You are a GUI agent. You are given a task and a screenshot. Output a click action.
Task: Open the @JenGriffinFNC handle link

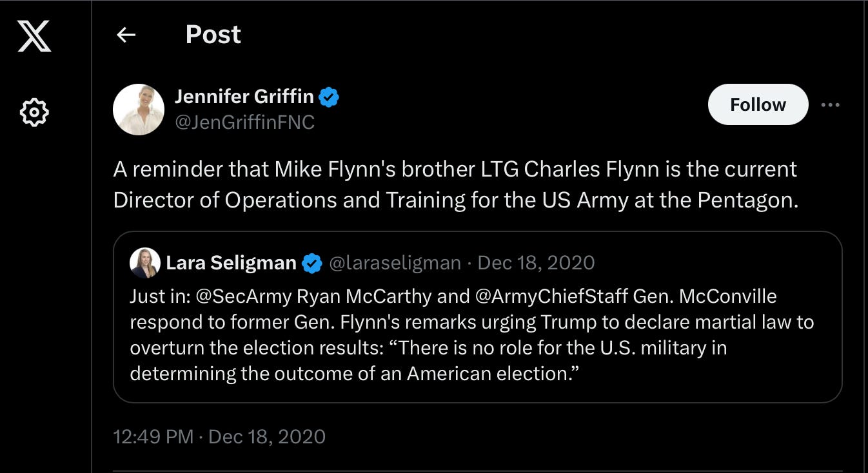coord(244,122)
